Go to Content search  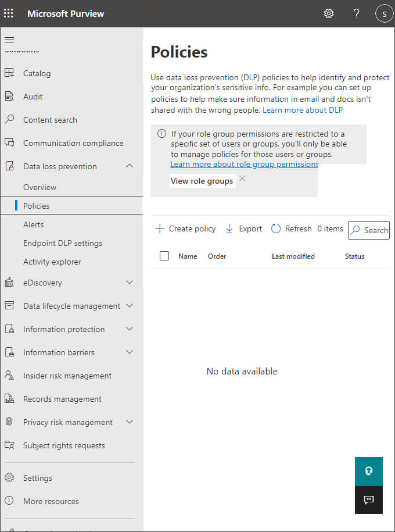click(50, 120)
